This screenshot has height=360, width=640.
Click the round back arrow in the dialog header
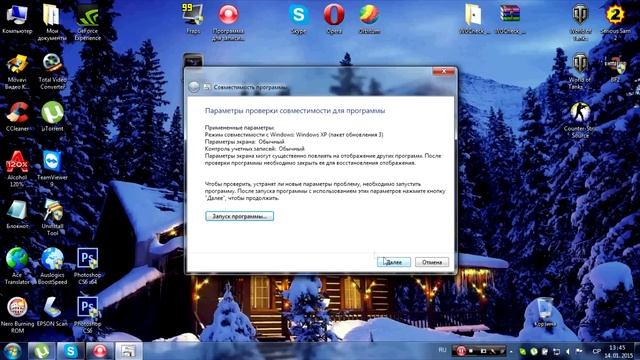tap(194, 87)
